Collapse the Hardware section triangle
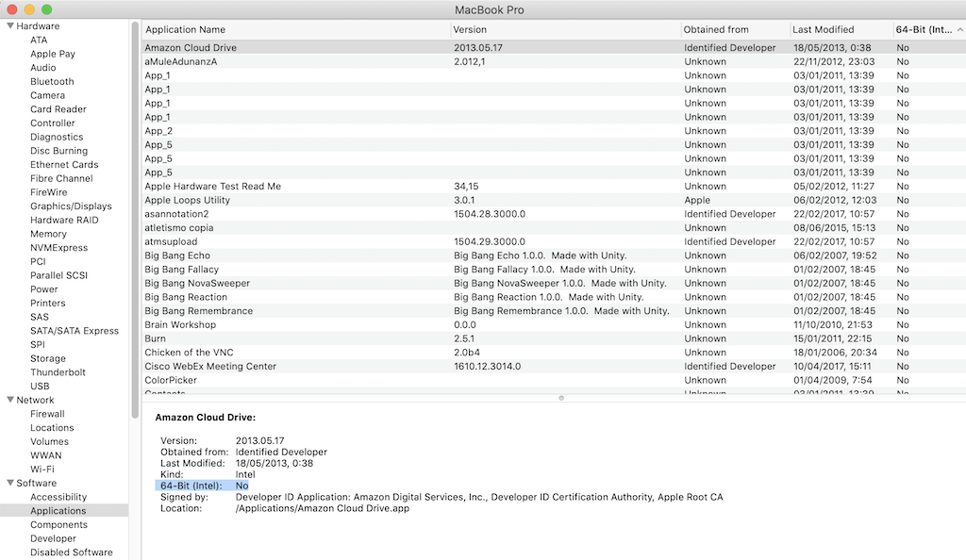Viewport: 966px width, 560px height. point(9,25)
